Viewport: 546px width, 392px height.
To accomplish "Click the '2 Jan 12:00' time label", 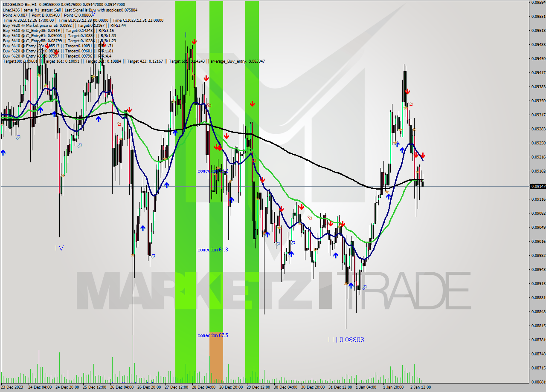I will [421, 387].
